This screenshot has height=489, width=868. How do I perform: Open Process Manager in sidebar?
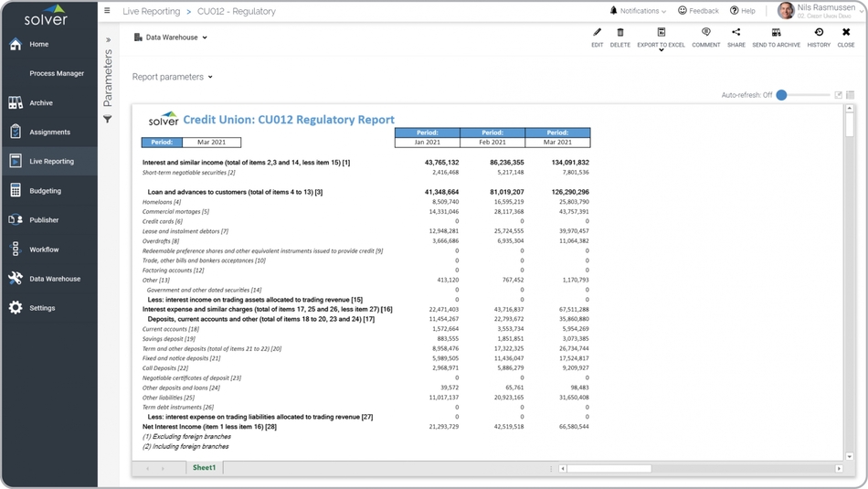tap(56, 73)
